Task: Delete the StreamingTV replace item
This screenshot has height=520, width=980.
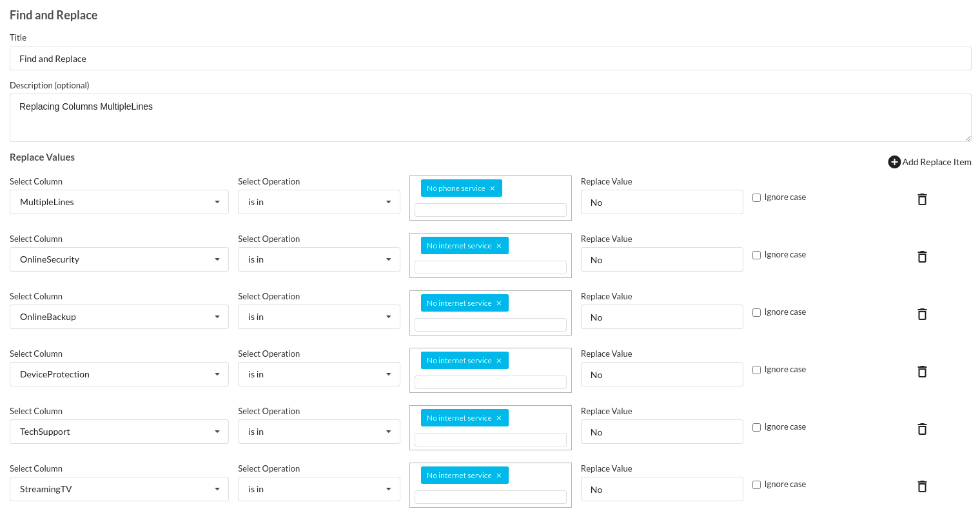Action: tap(922, 486)
